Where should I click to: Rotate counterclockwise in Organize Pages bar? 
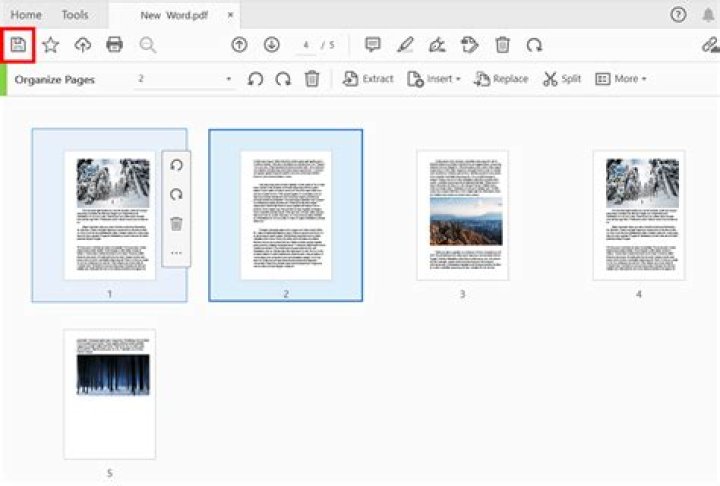point(255,79)
